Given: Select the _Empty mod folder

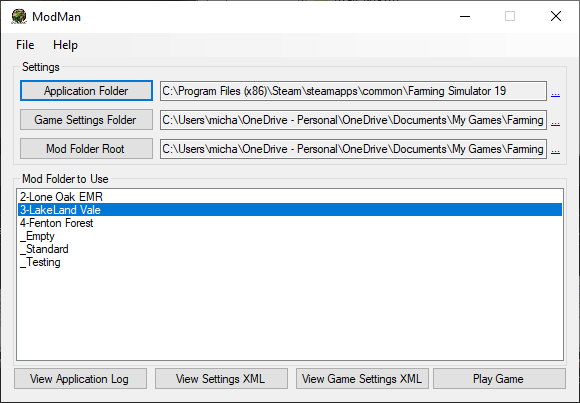Looking at the screenshot, I should point(290,236).
